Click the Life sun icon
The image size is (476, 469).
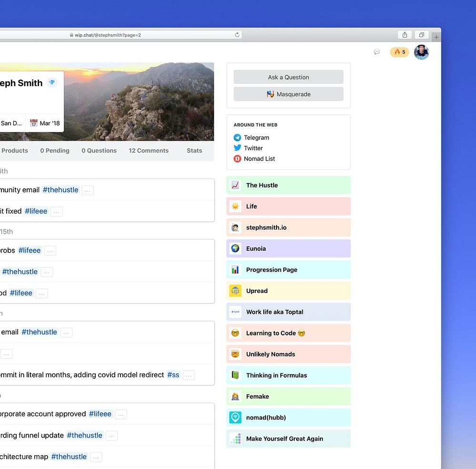pyautogui.click(x=235, y=206)
